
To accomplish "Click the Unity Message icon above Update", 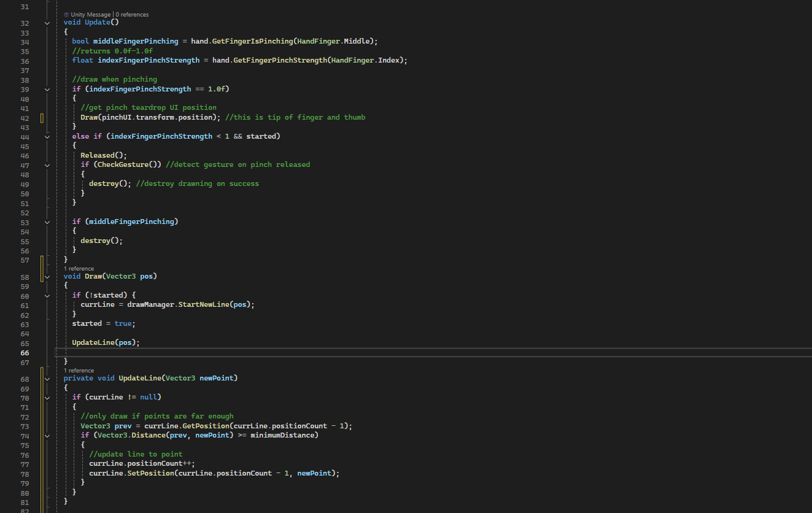I will pos(66,15).
